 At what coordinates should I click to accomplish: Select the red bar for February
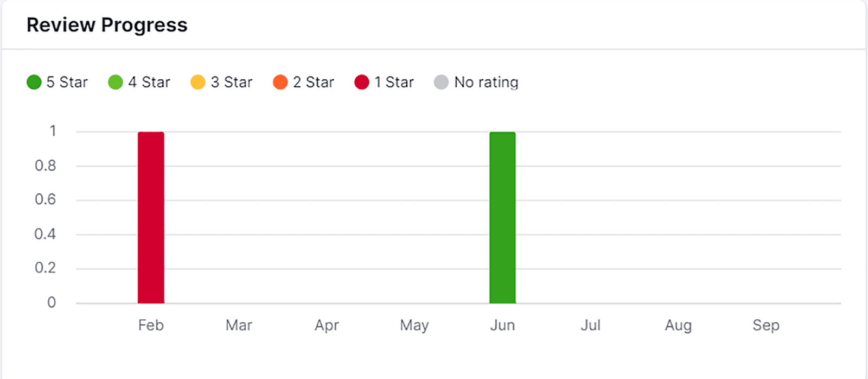tap(151, 217)
